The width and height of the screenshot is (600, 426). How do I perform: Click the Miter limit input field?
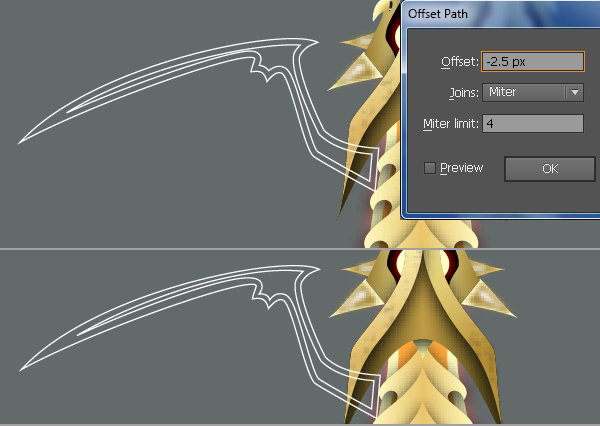(x=533, y=124)
